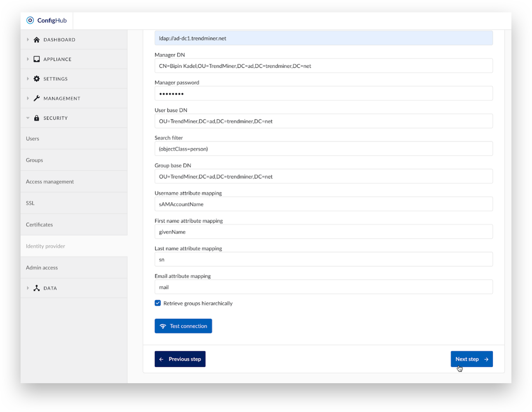Click the 'Search filter' label

(x=169, y=138)
